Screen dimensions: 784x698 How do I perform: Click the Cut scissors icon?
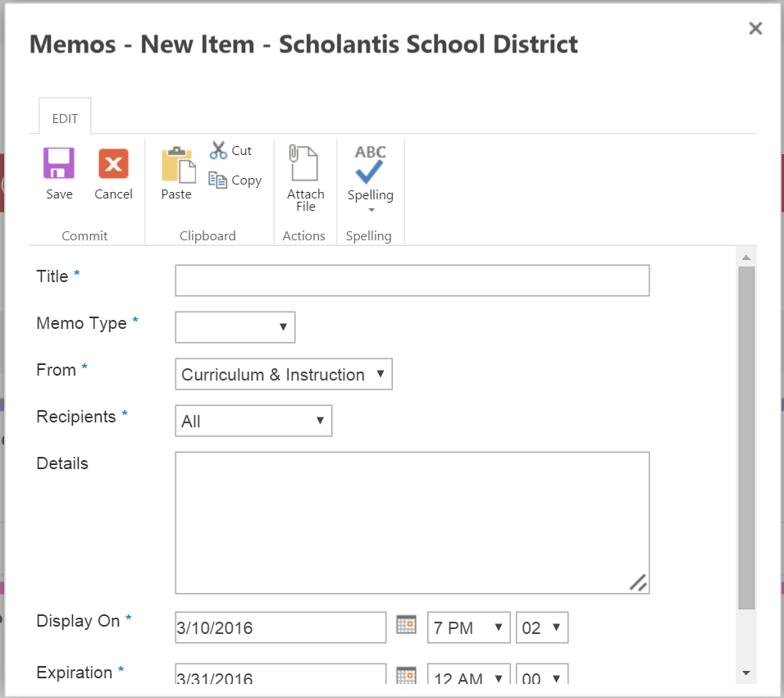218,150
